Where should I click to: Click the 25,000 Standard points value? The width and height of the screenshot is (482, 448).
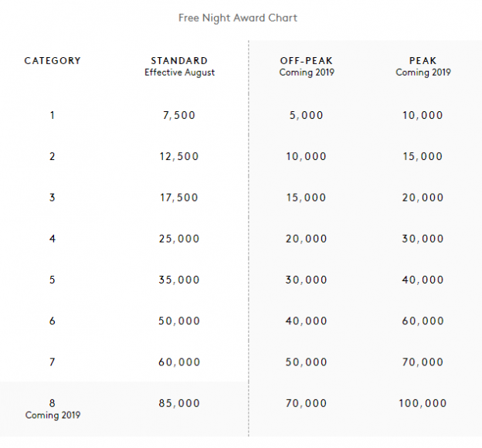179,239
